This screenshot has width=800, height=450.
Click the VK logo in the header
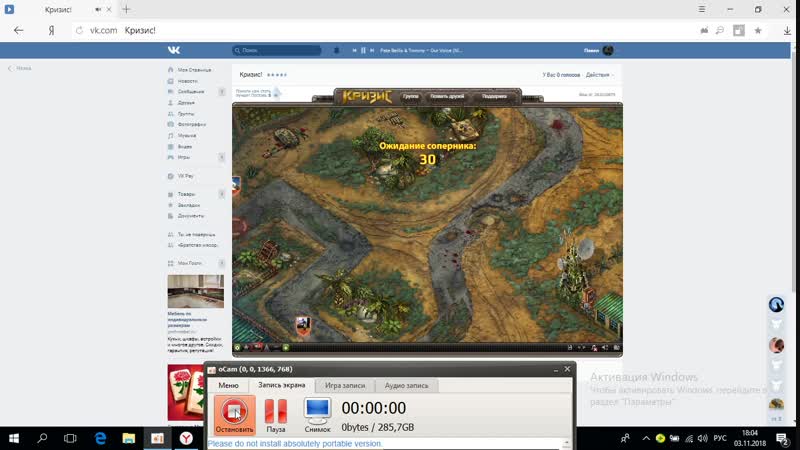173,50
